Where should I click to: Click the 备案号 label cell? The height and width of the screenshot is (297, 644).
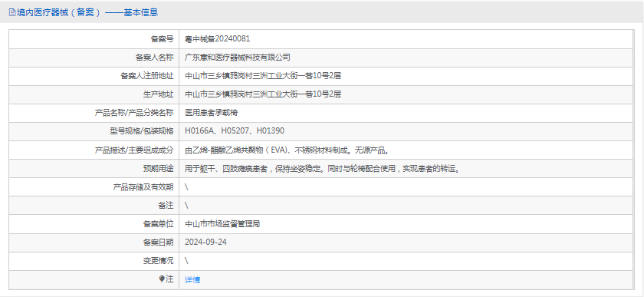pyautogui.click(x=94, y=39)
